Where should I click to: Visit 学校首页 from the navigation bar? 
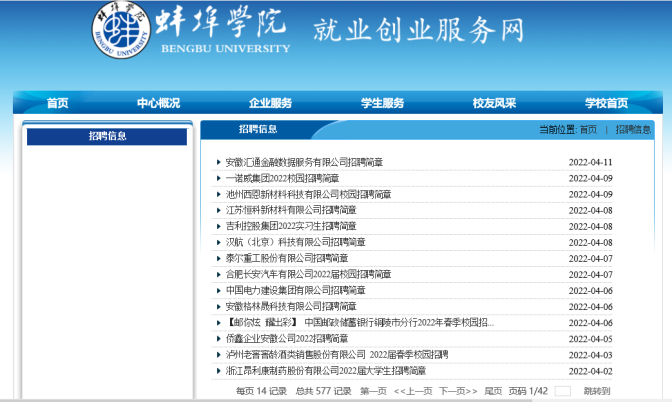(606, 103)
